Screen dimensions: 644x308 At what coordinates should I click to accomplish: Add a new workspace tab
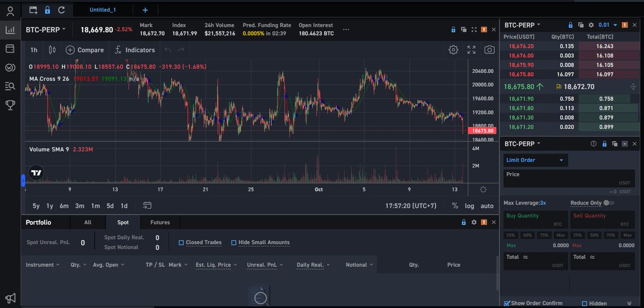[x=145, y=10]
